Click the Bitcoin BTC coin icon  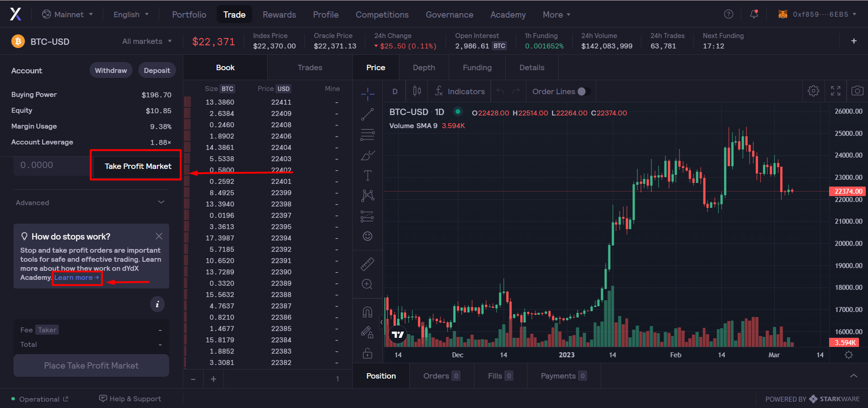pos(18,42)
